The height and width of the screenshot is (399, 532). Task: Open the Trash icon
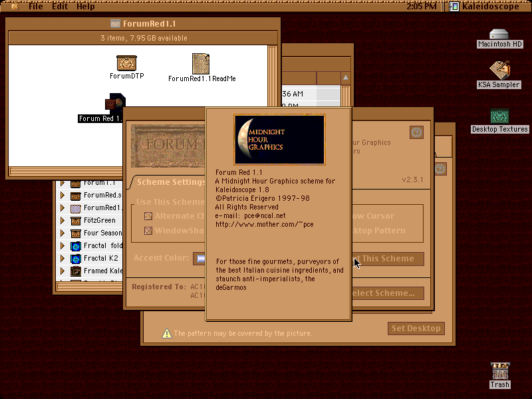pos(500,371)
